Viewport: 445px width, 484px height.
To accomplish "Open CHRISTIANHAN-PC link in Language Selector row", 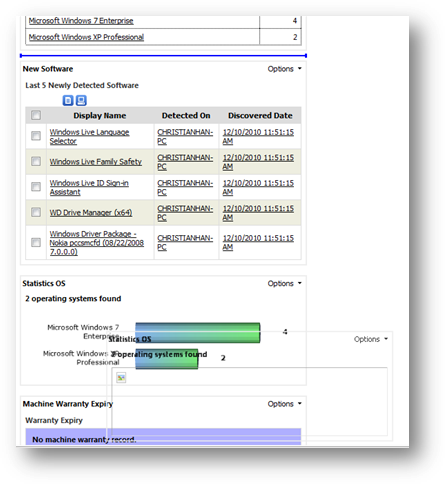I will click(x=185, y=137).
